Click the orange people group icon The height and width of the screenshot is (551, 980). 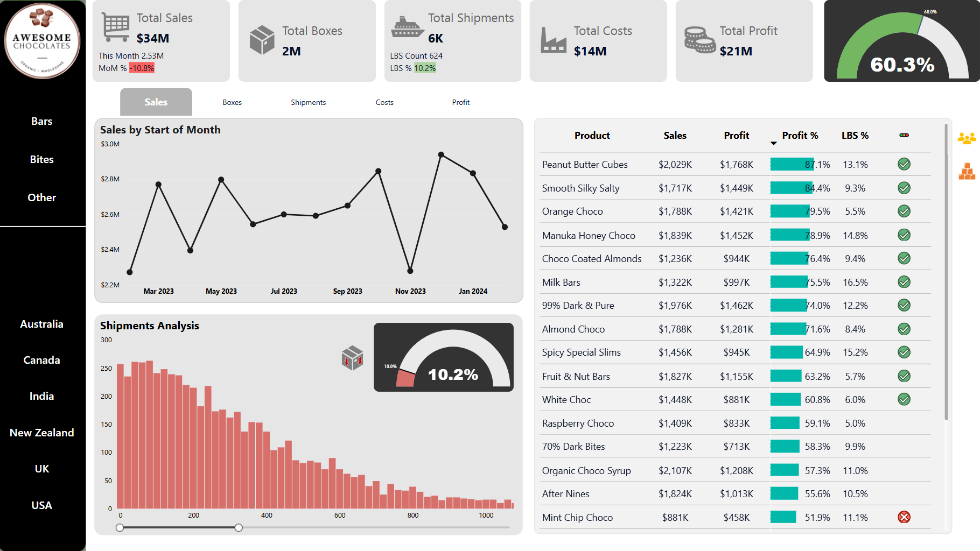[967, 139]
